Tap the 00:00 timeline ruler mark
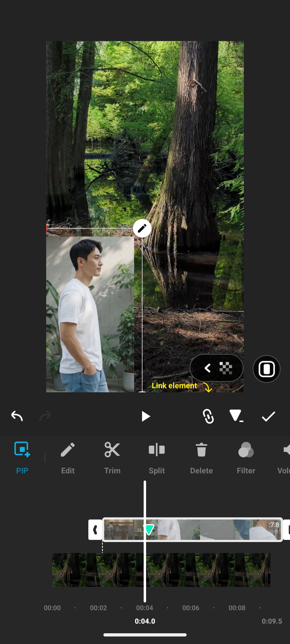Image resolution: width=290 pixels, height=644 pixels. (x=52, y=608)
